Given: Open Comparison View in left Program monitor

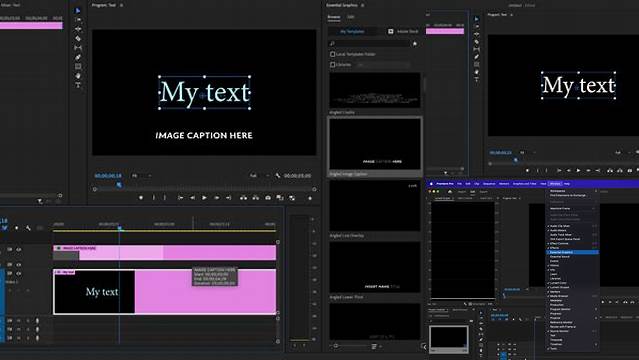Looking at the screenshot, I should click(280, 198).
